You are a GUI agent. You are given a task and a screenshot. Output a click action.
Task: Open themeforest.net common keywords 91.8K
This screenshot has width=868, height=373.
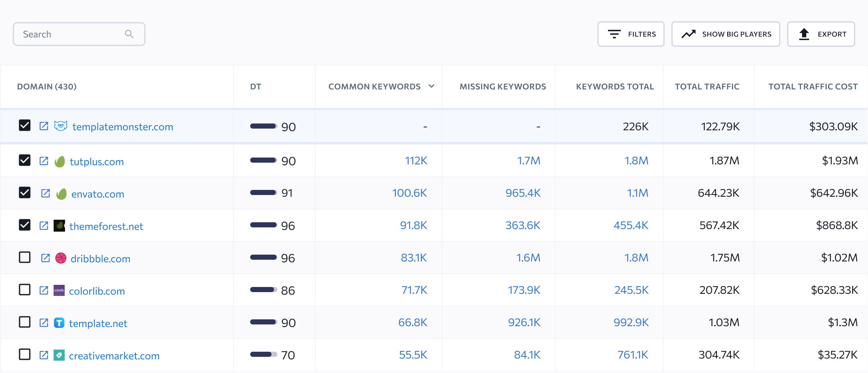click(x=414, y=225)
